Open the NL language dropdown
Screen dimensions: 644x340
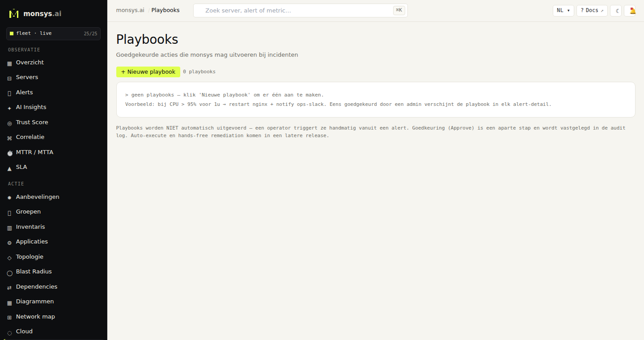tap(563, 11)
